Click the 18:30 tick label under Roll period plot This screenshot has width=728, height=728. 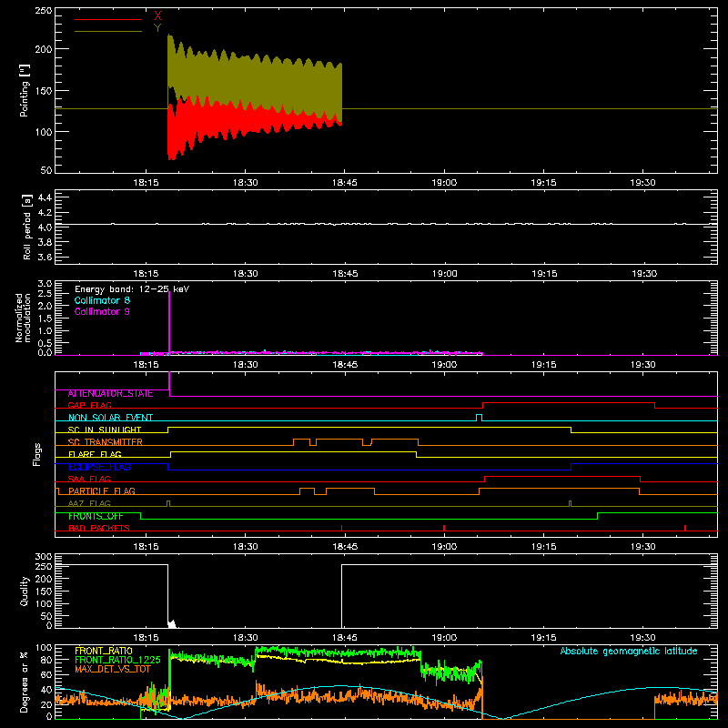point(245,274)
